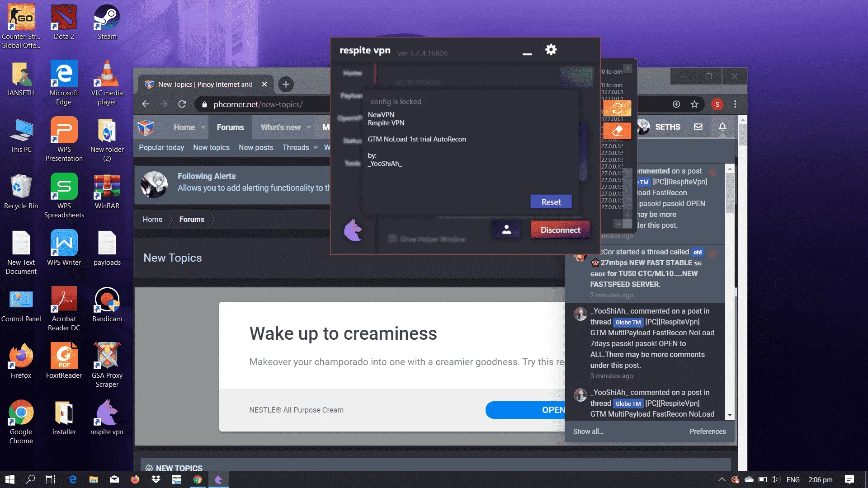
Task: Open the SETHS user account menu
Action: pos(660,127)
